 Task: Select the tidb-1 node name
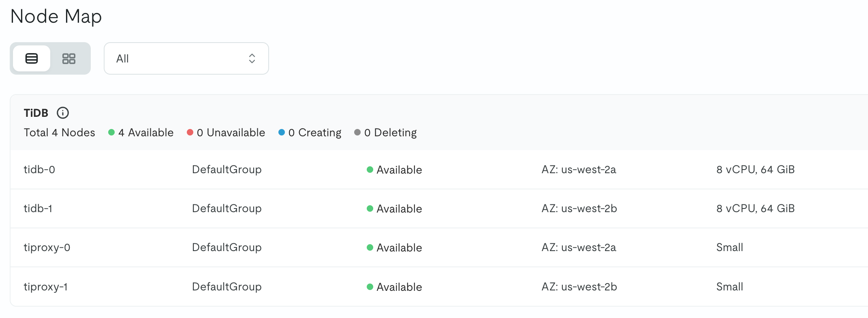tap(38, 208)
